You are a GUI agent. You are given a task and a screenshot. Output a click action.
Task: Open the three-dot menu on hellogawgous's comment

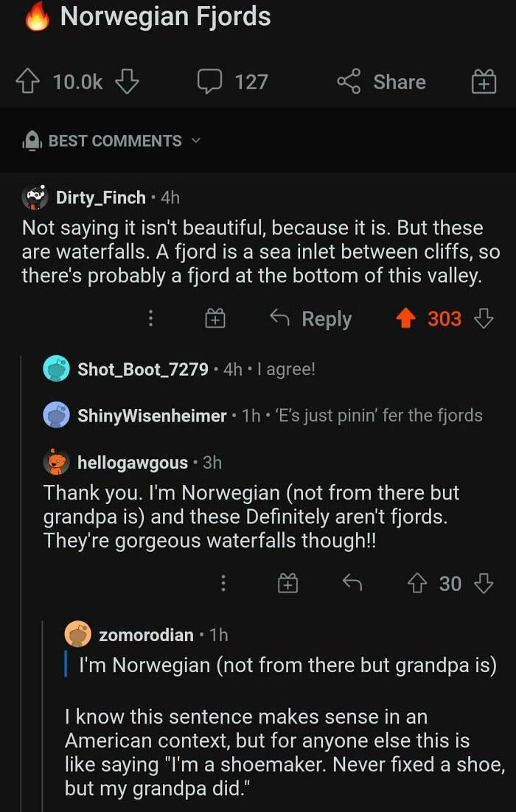point(223,583)
